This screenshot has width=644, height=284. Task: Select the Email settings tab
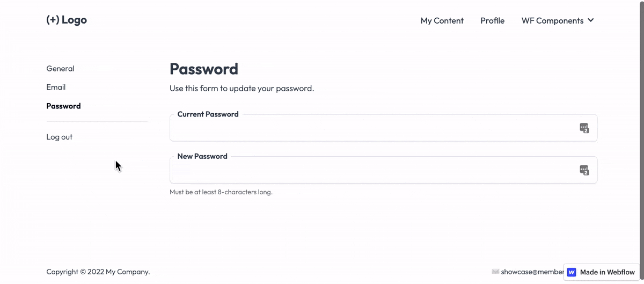coord(56,87)
